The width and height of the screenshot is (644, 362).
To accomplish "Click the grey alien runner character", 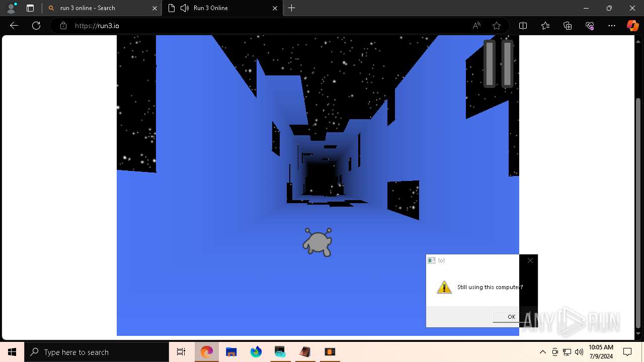I will click(x=317, y=242).
